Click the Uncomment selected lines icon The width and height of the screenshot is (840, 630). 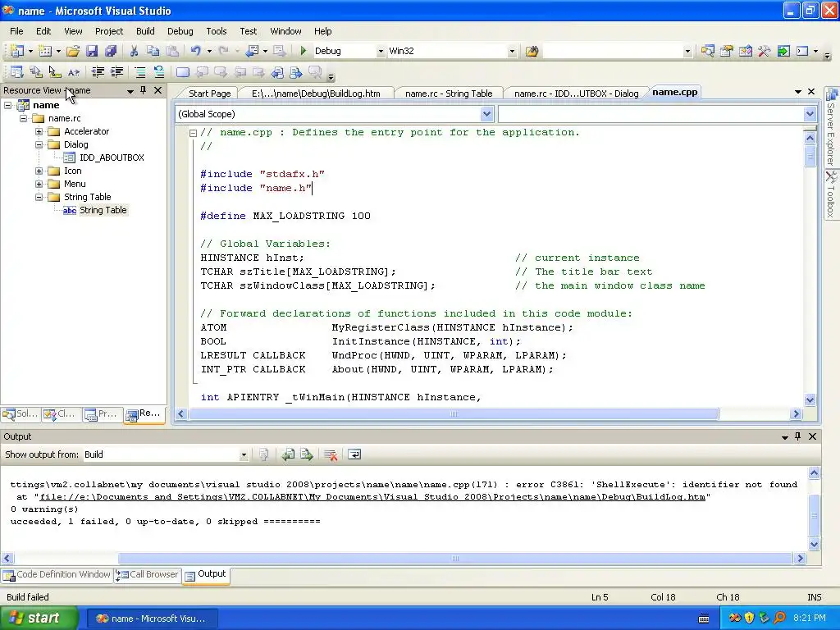(159, 72)
